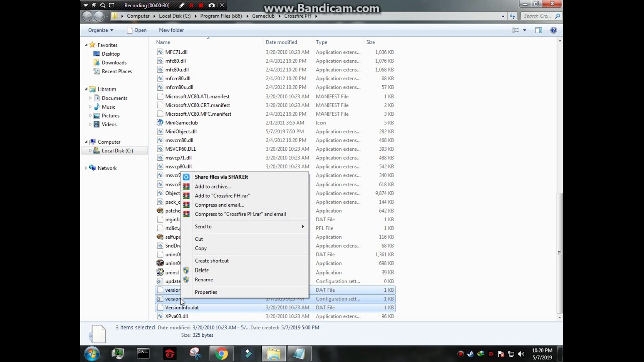Select the XPva03.dll file
644x362 pixels.
coord(176,316)
